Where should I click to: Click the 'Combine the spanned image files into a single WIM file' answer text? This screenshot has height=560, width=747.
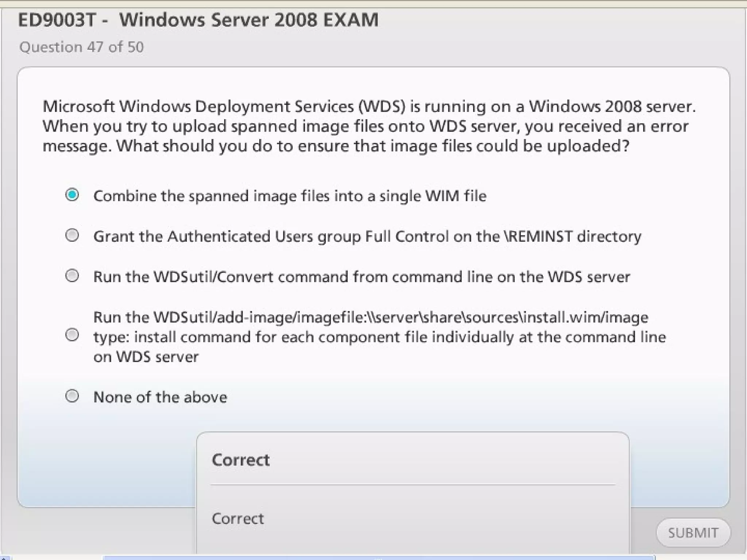tap(290, 196)
